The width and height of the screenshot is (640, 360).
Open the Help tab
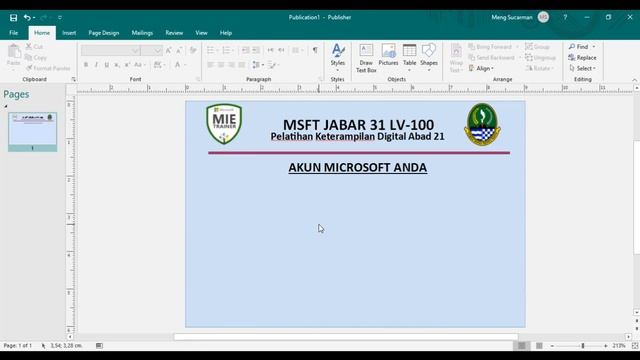226,33
